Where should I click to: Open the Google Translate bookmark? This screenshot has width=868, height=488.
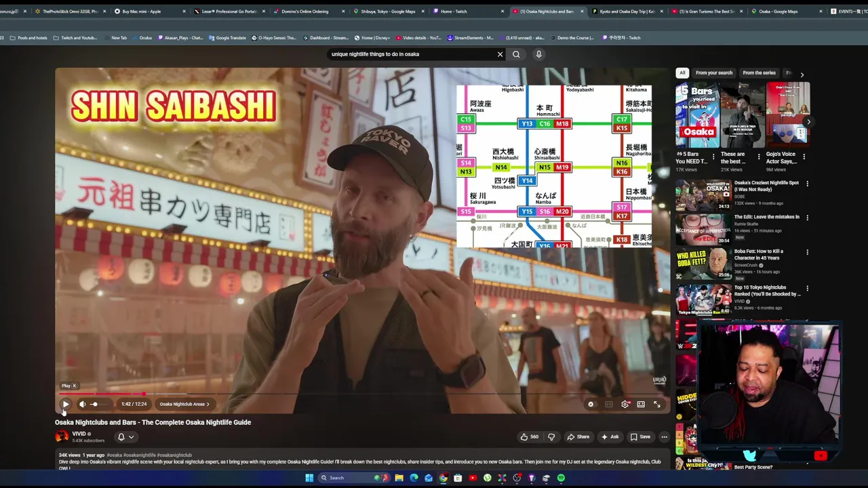(227, 38)
